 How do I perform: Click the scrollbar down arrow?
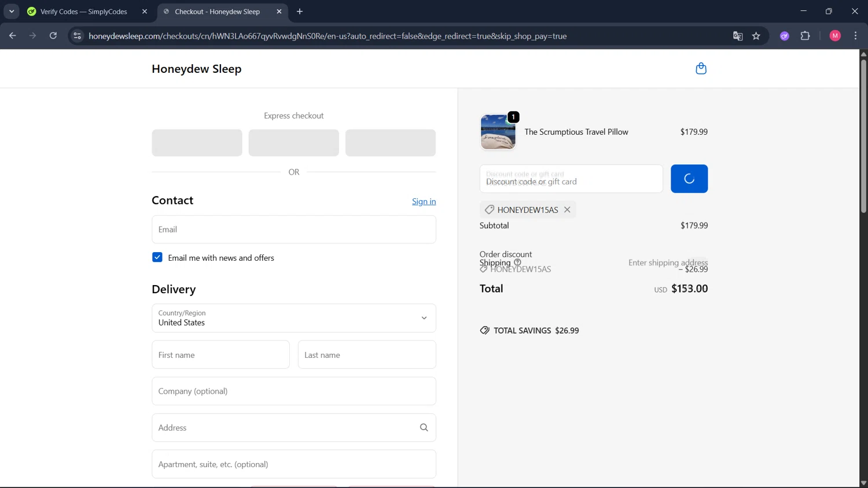[x=863, y=483]
